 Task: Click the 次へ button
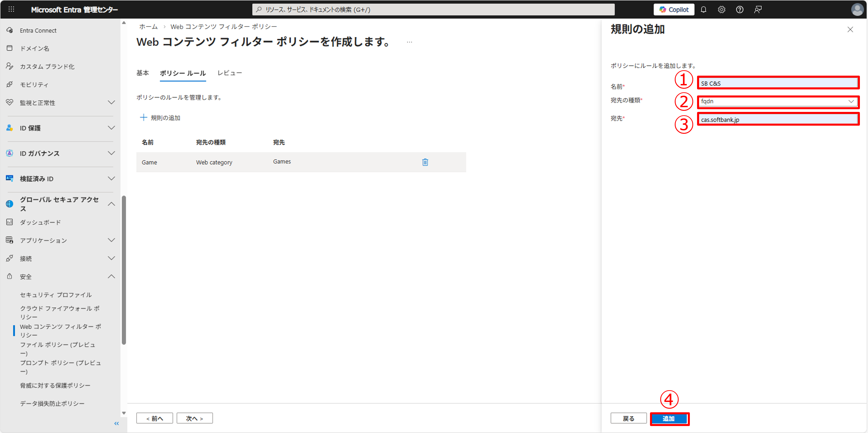click(x=194, y=418)
